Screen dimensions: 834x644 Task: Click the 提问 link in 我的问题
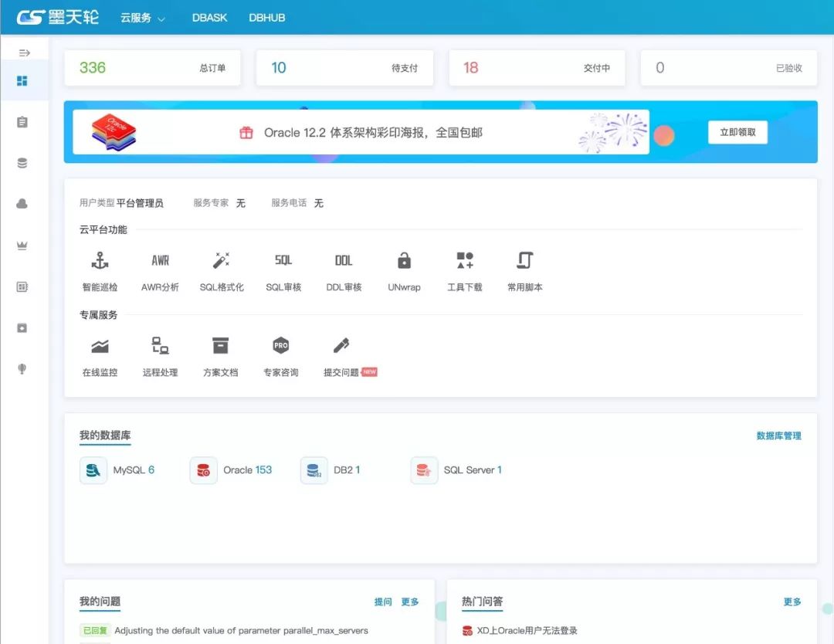point(383,602)
